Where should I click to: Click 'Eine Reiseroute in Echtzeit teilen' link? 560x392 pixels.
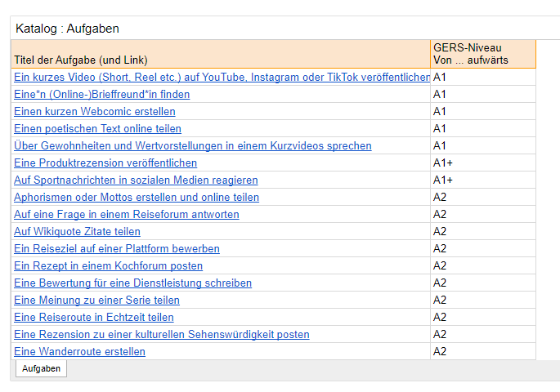click(93, 318)
